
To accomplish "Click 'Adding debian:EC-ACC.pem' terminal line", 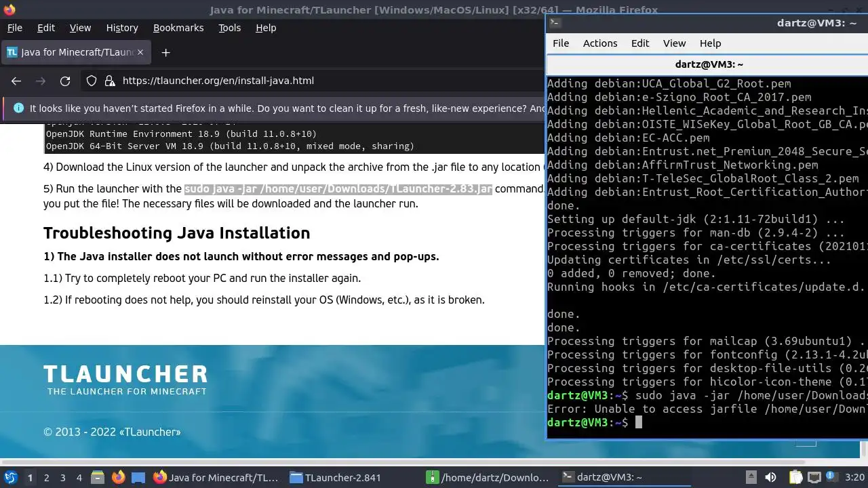I will point(629,138).
